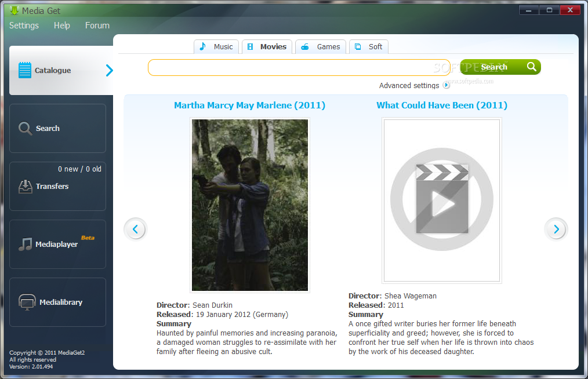Click the Search magnifier icon in the sidebar
Screen dimensions: 588x379
[x=25, y=128]
